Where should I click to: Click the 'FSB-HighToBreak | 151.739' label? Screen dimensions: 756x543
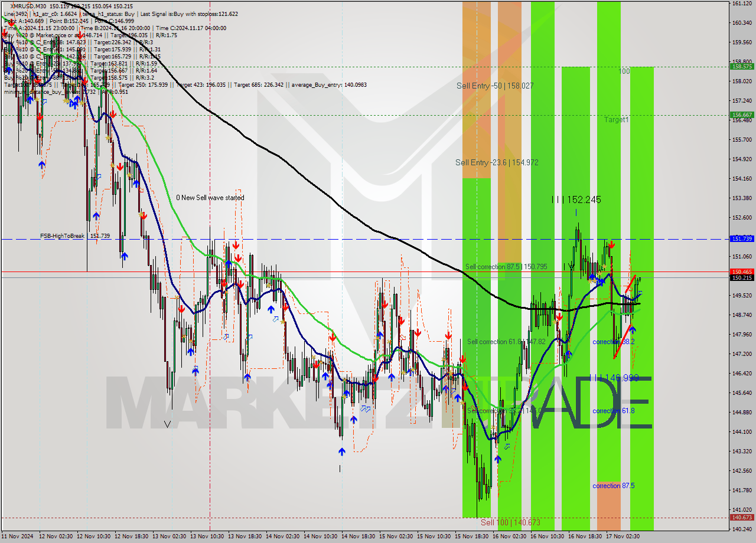[75, 236]
